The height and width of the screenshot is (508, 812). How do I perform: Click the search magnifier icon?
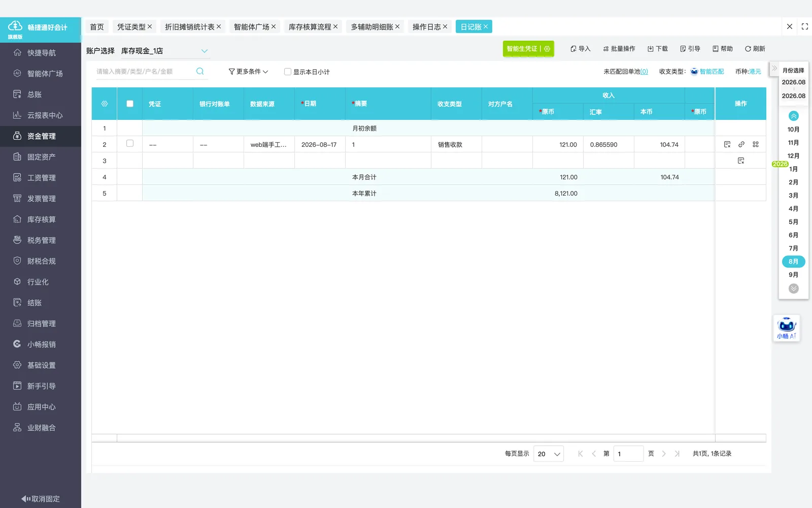click(x=200, y=72)
